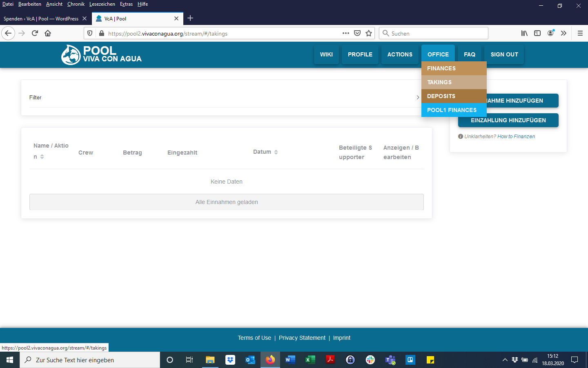Image resolution: width=588 pixels, height=368 pixels.
Task: Open page actions three-dot menu
Action: 346,34
